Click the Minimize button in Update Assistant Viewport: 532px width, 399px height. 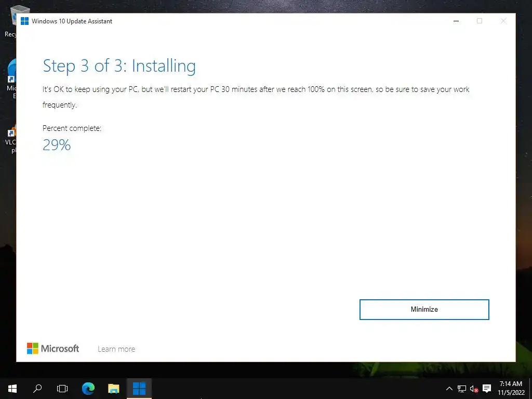(424, 310)
